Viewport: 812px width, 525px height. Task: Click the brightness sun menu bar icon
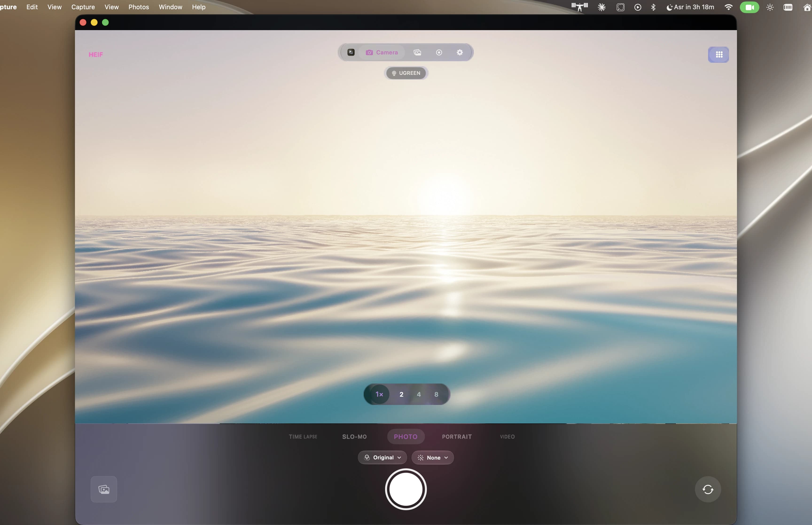point(770,7)
